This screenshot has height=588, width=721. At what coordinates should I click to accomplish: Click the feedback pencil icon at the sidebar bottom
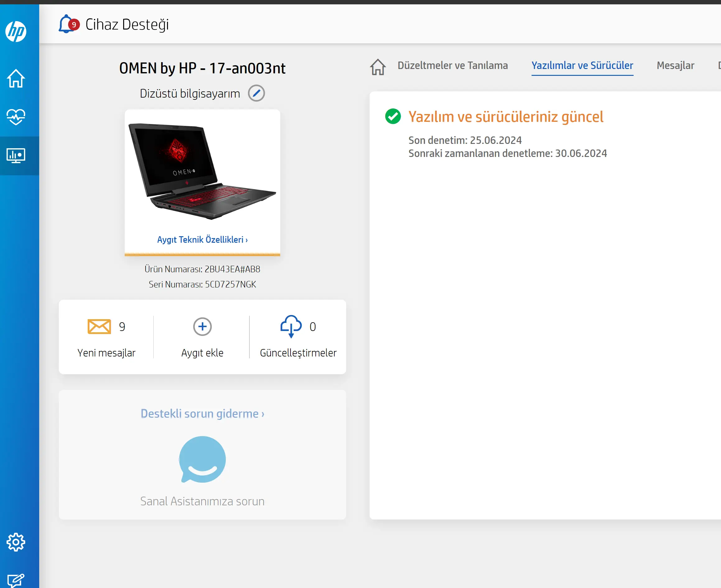coord(16,581)
